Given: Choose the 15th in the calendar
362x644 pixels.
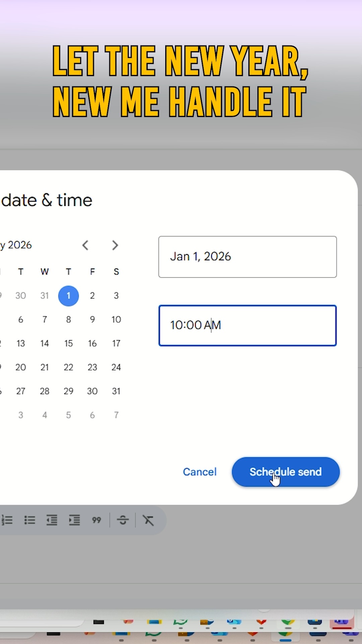Looking at the screenshot, I should [x=68, y=343].
